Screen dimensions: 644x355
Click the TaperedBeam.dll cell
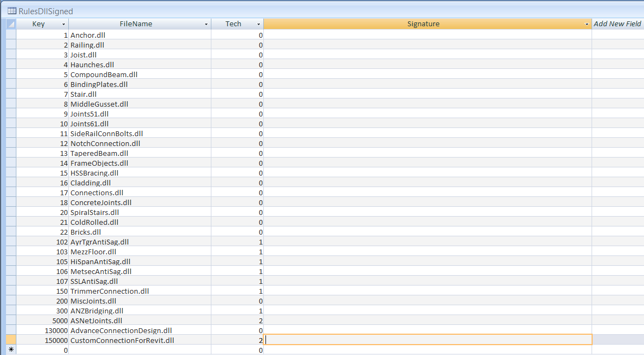[140, 154]
